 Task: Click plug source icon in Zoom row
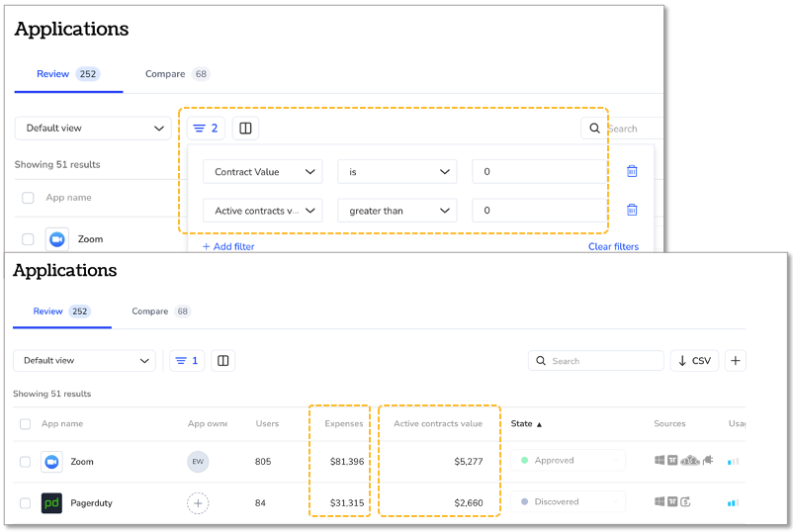pos(708,460)
